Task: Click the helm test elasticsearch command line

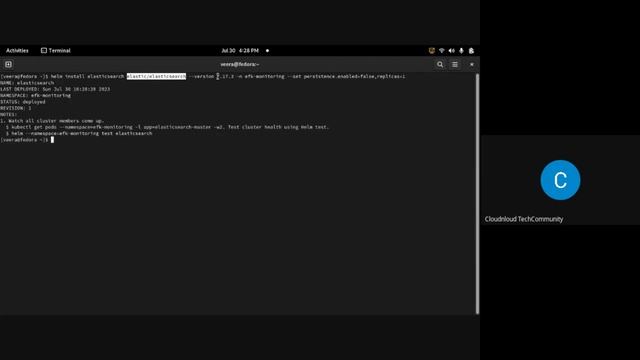Action: click(79, 133)
